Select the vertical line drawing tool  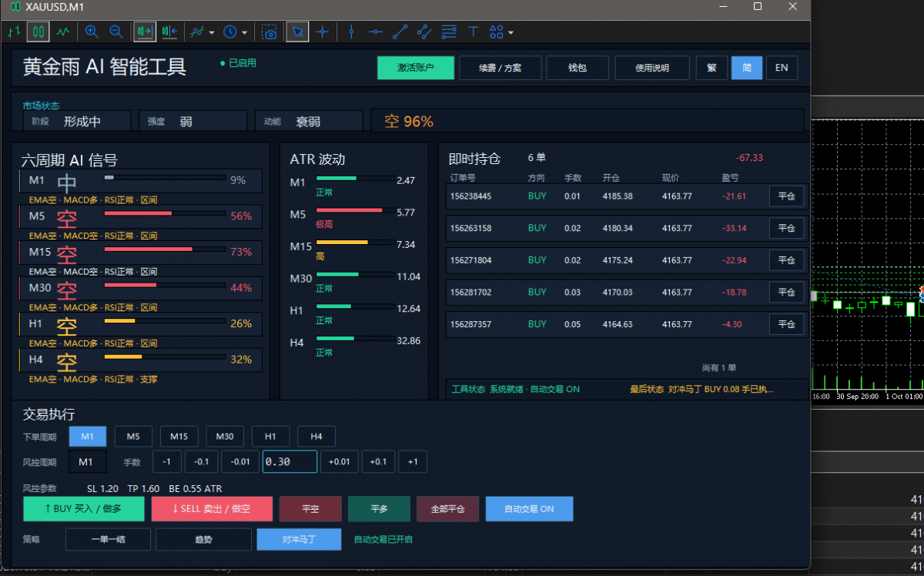click(351, 32)
